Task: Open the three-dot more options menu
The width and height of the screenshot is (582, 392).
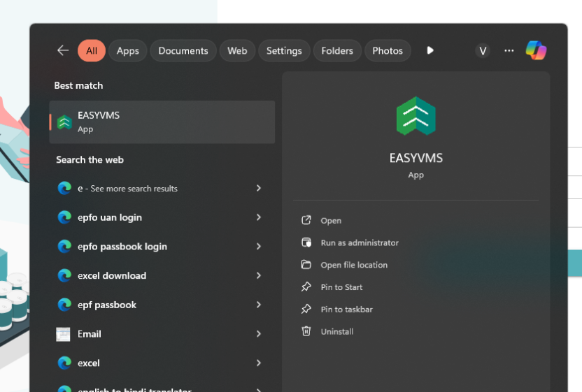Action: [509, 50]
